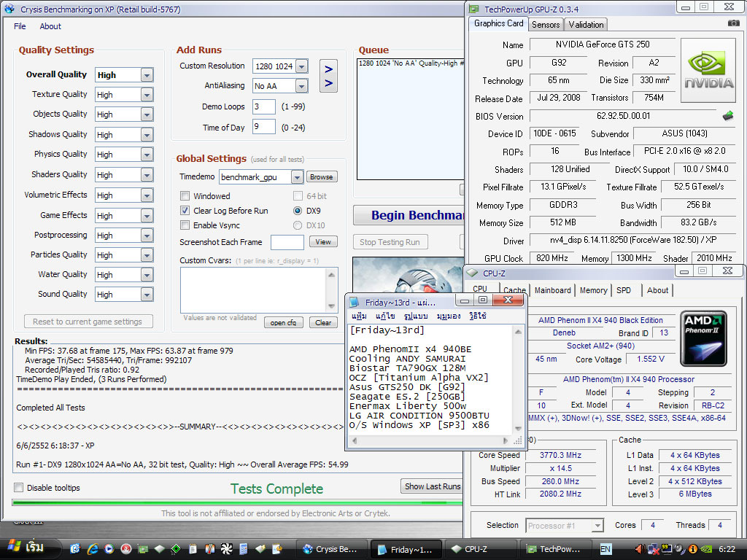The width and height of the screenshot is (747, 560).
Task: Click the volume speaker tray icon
Action: pos(640,549)
